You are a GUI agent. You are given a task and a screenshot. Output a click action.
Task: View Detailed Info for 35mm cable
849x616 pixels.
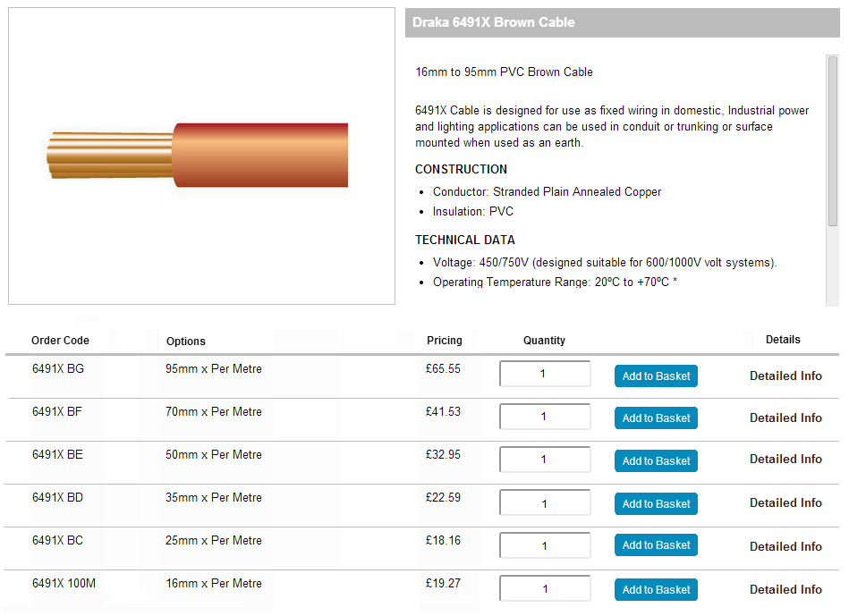coord(785,502)
